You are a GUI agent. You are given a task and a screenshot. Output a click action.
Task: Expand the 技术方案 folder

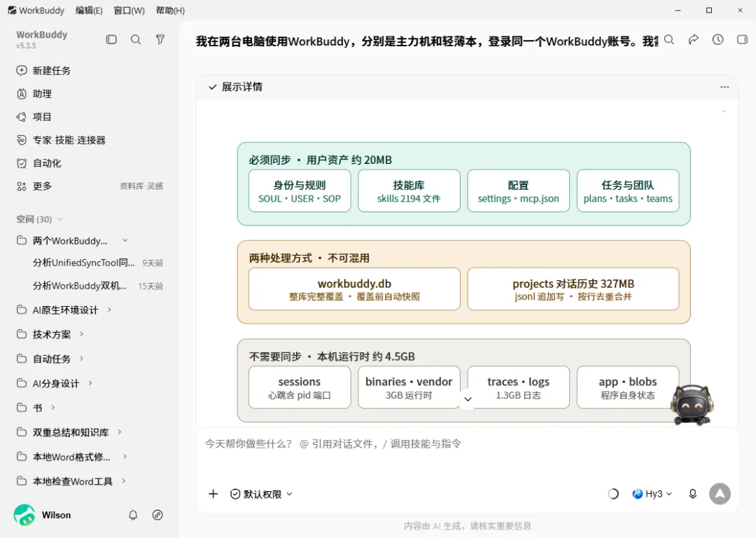coord(81,334)
